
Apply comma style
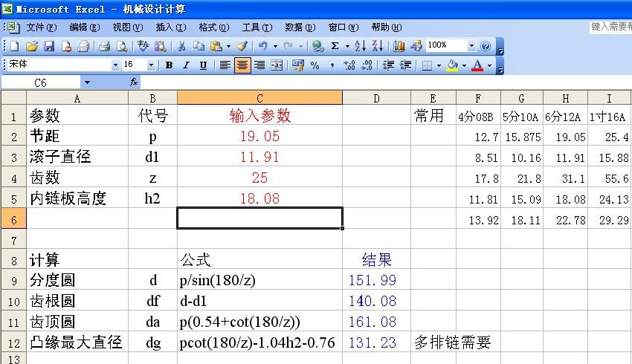click(x=332, y=65)
